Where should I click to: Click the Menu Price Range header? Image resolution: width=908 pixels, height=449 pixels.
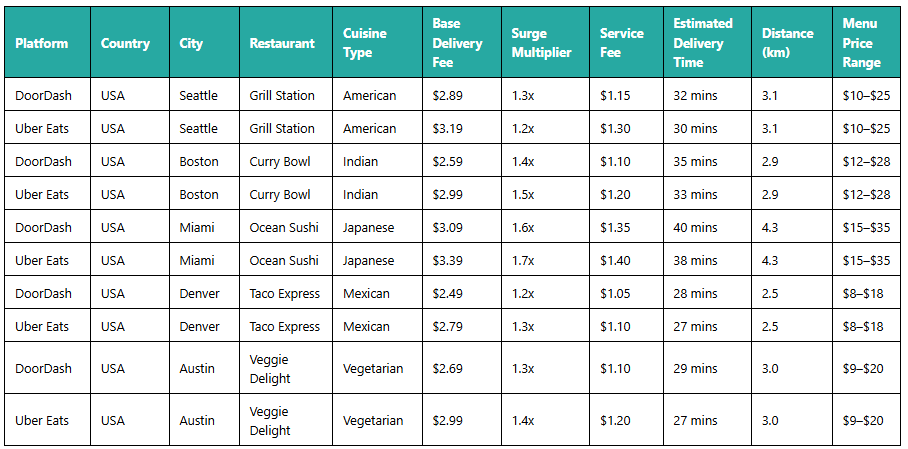click(x=861, y=43)
